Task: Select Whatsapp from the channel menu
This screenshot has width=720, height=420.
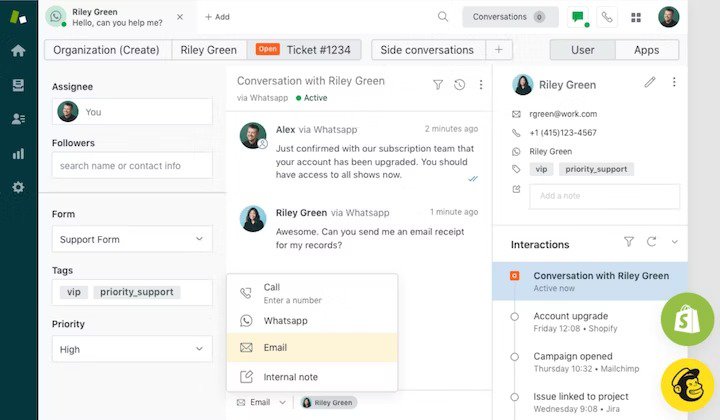Action: click(285, 321)
